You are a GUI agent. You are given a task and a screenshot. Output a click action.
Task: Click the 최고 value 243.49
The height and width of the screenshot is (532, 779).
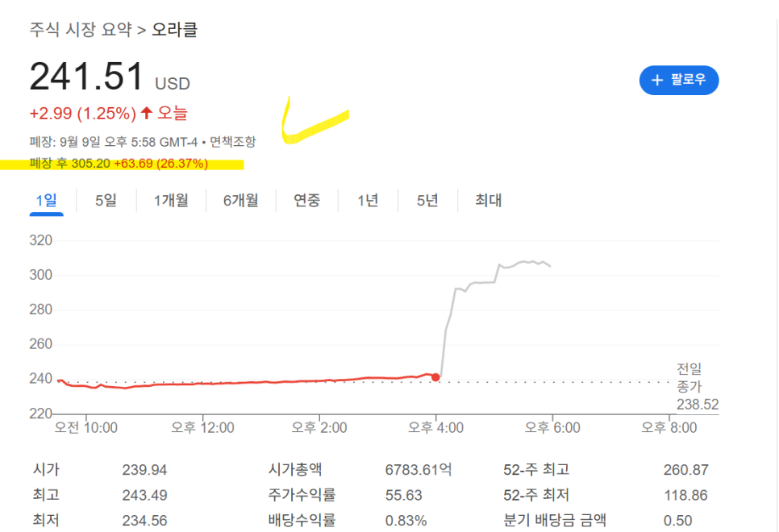point(144,495)
